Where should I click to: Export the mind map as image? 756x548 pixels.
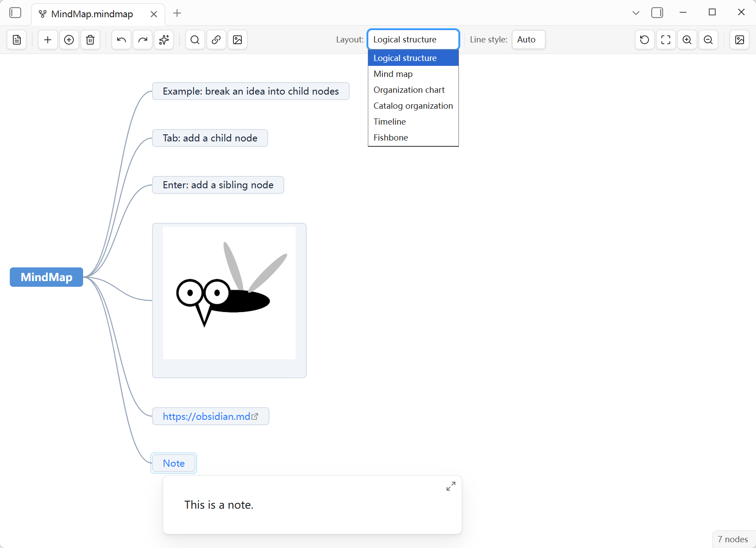click(740, 40)
